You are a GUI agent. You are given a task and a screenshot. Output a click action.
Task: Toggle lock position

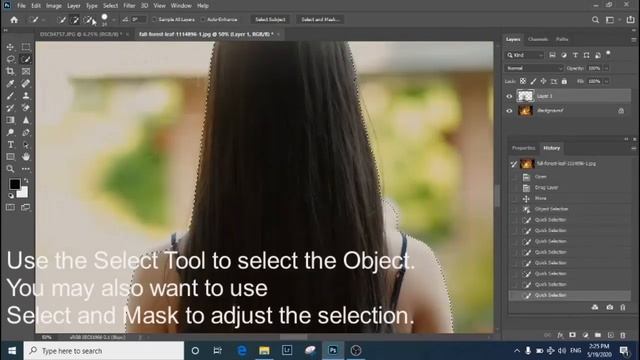(x=543, y=81)
